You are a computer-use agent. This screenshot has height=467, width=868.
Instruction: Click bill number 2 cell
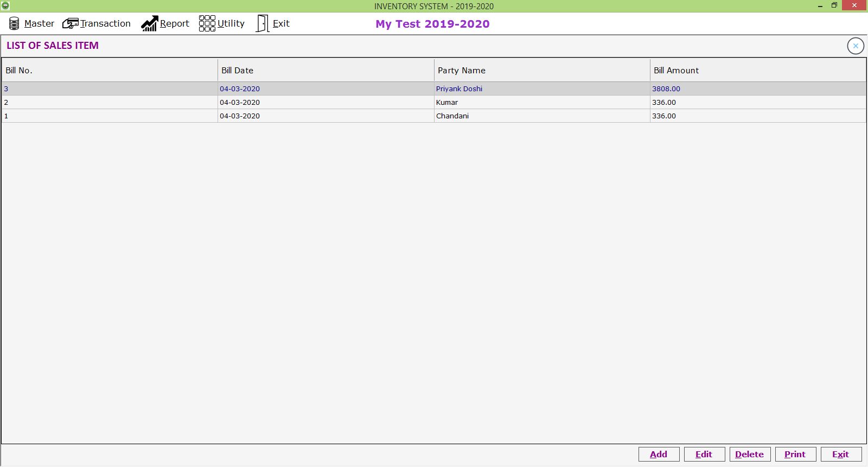(x=110, y=103)
